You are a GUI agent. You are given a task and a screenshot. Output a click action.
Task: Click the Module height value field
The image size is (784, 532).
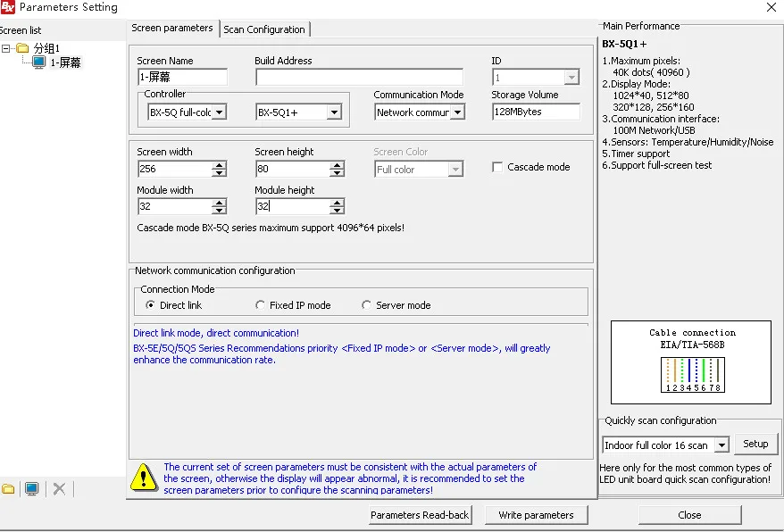(292, 206)
